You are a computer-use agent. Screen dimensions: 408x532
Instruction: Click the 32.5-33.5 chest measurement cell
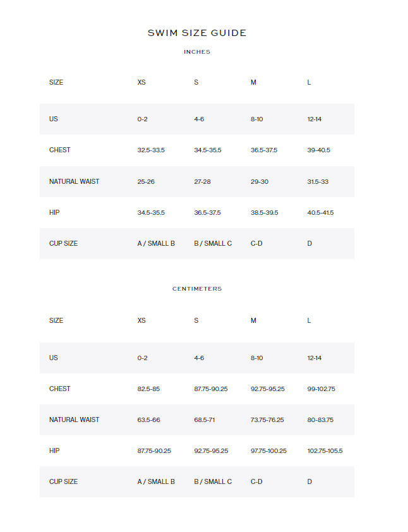[151, 150]
